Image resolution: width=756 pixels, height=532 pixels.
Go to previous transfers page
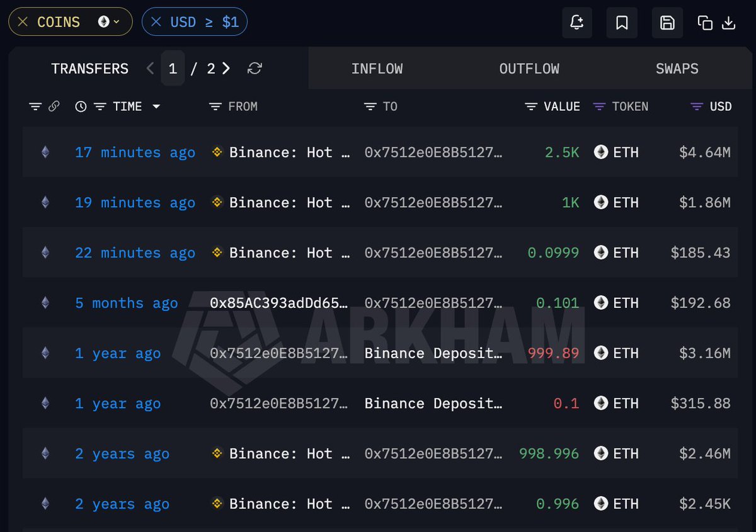(150, 68)
